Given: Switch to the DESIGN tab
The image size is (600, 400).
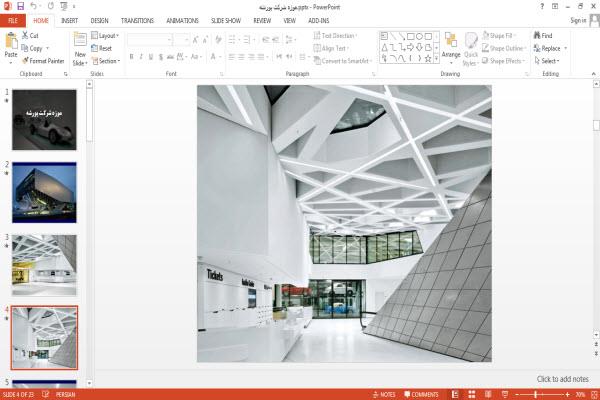Looking at the screenshot, I should [x=99, y=21].
